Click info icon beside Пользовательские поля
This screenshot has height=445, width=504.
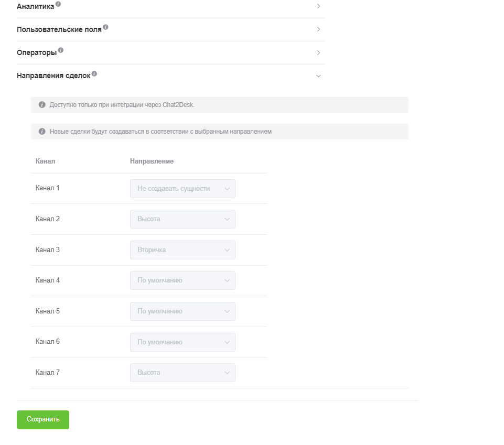pyautogui.click(x=105, y=27)
